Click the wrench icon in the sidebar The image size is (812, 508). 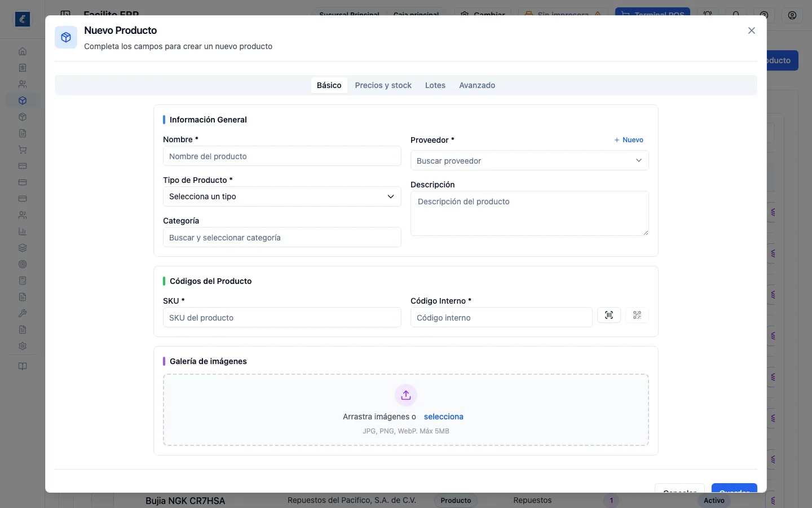pyautogui.click(x=23, y=313)
